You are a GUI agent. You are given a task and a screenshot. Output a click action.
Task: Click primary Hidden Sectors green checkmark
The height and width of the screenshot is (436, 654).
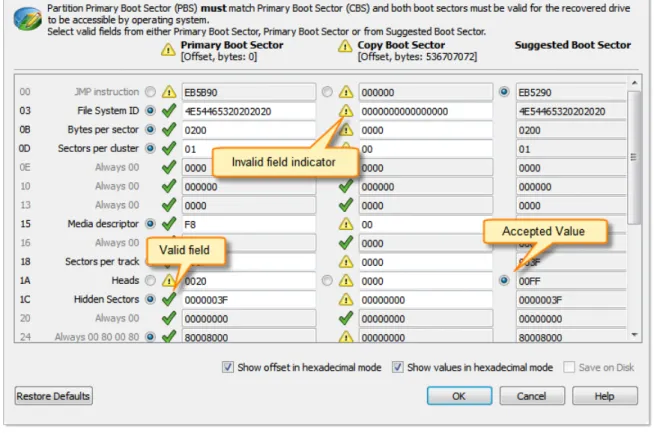click(169, 299)
